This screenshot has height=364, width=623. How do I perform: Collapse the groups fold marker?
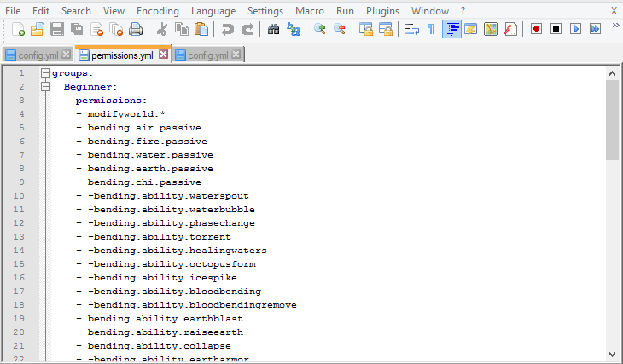[46, 73]
